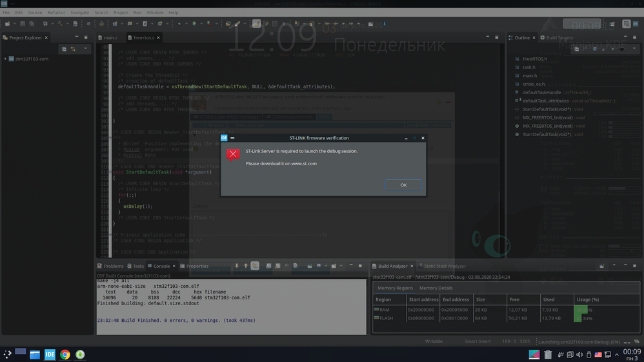Viewport: 644px width, 362px height.
Task: Open the Window menu
Action: click(x=155, y=13)
